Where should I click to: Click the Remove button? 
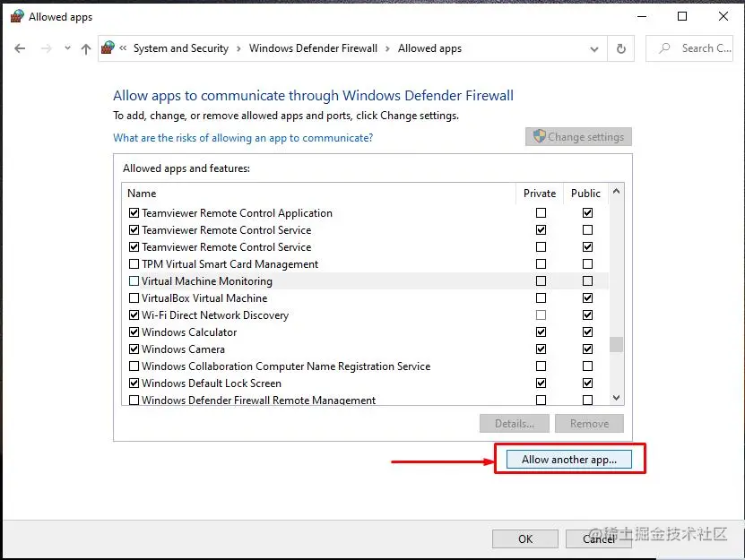589,423
